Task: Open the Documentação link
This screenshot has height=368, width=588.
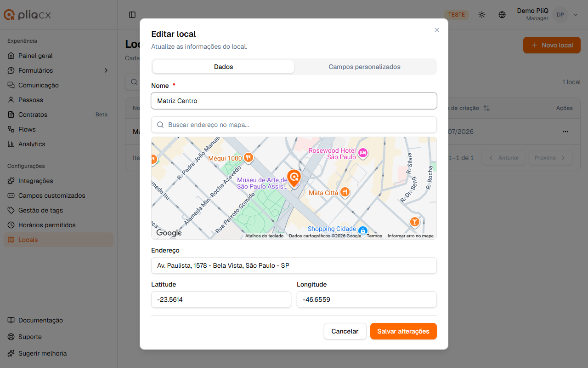Action: [58, 320]
